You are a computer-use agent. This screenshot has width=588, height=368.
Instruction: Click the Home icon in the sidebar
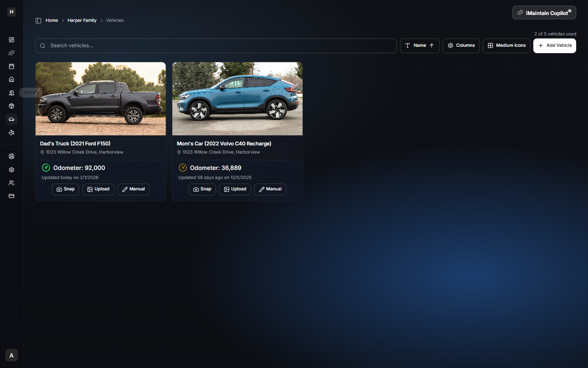coord(11,79)
